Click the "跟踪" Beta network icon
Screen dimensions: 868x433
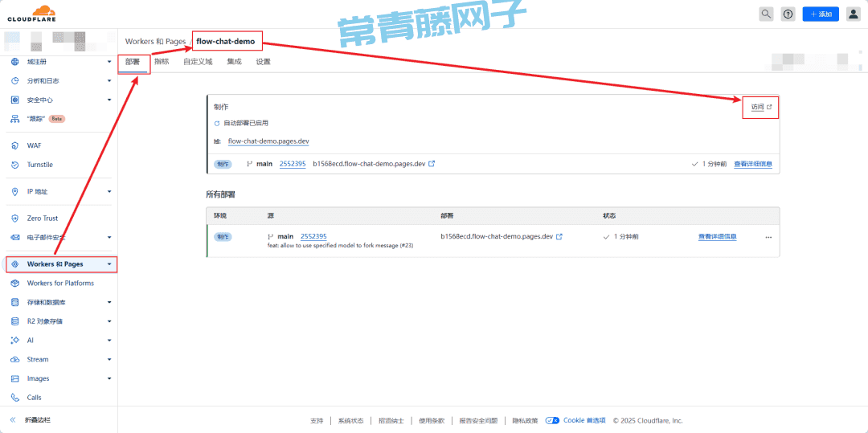point(15,119)
